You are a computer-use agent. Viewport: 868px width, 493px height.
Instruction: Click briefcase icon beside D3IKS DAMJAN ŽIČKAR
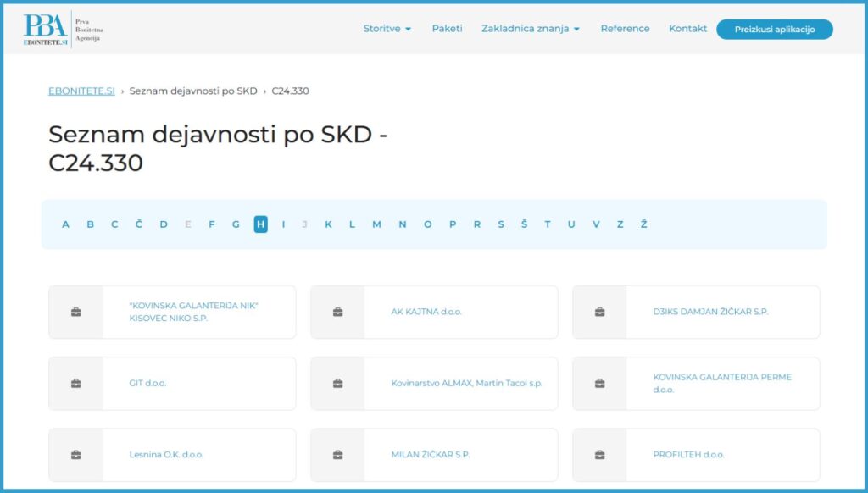[599, 312]
